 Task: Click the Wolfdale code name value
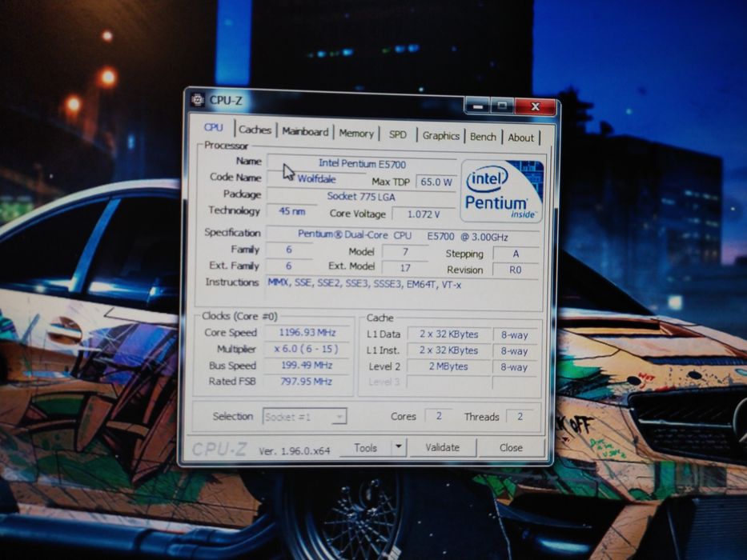pos(316,179)
